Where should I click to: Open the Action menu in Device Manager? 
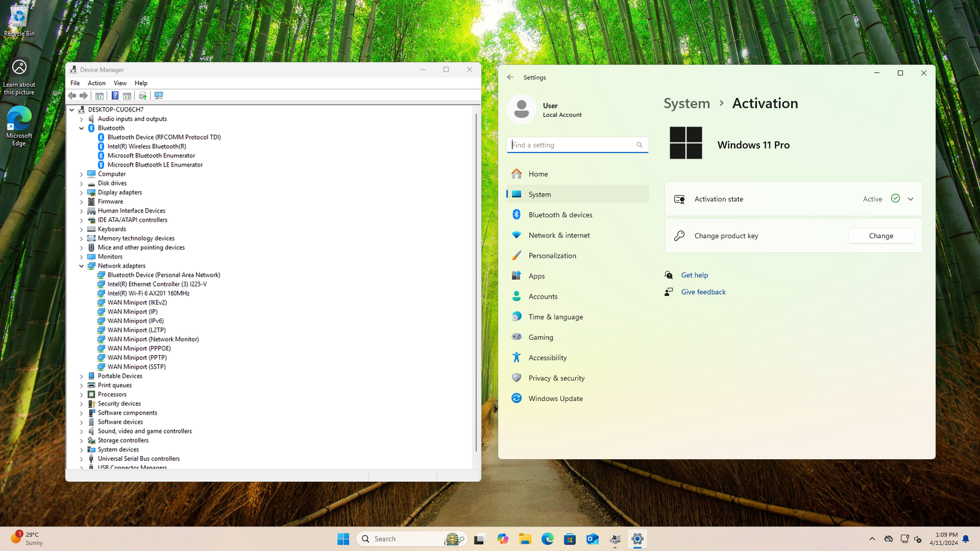pyautogui.click(x=96, y=83)
